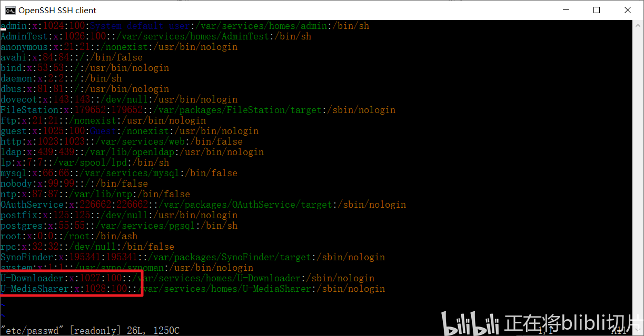
Task: Click the 'AdminTest' username entry
Action: pos(24,36)
